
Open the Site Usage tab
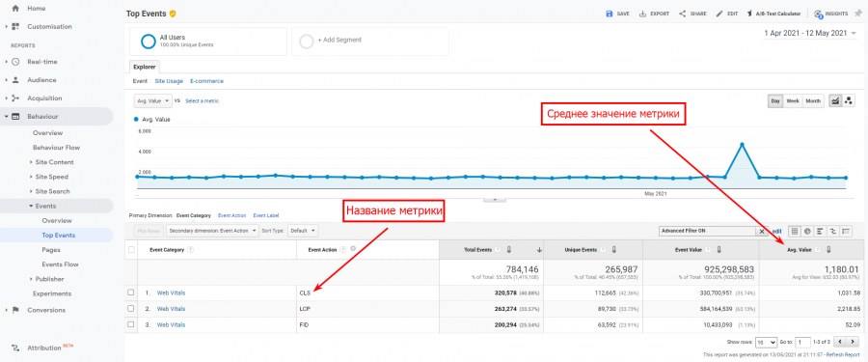[x=169, y=81]
